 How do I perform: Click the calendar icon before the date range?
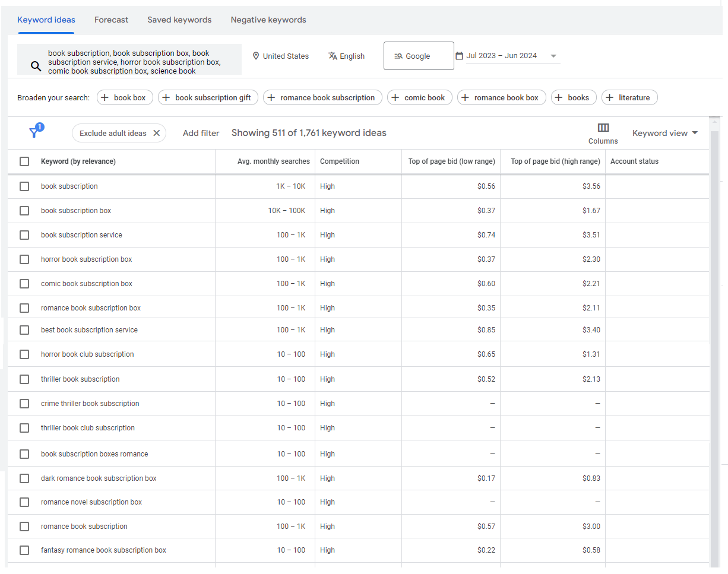(459, 55)
